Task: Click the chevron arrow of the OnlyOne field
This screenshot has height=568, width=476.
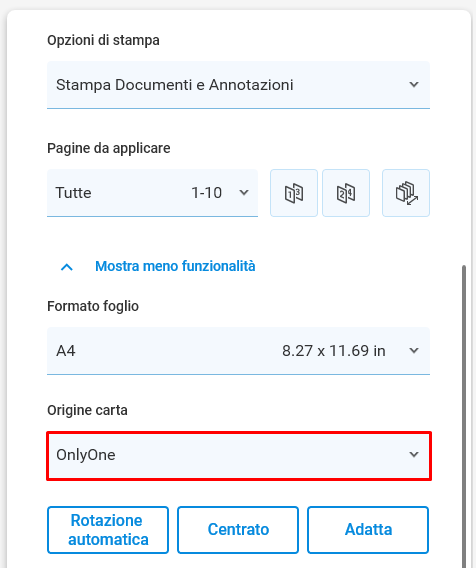Action: point(414,454)
